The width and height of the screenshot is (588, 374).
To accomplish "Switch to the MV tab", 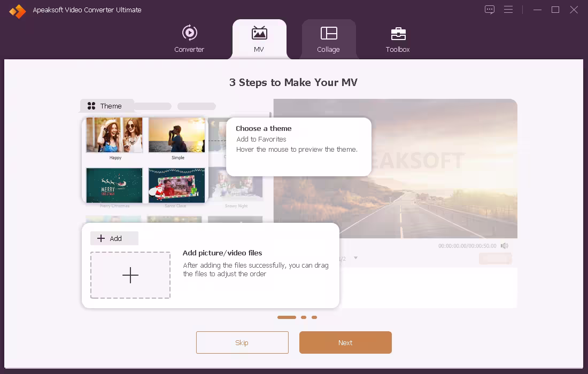I will pos(259,39).
